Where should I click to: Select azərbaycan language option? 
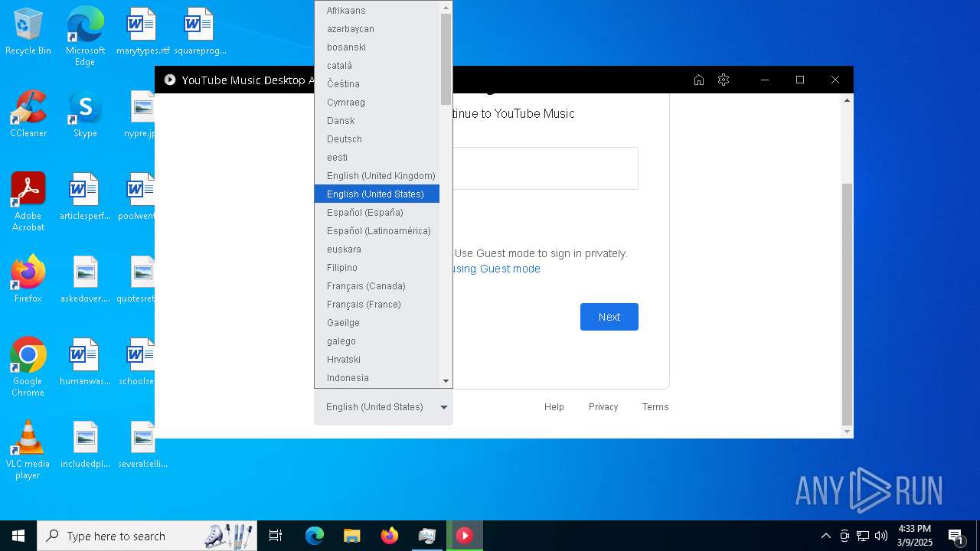[377, 29]
